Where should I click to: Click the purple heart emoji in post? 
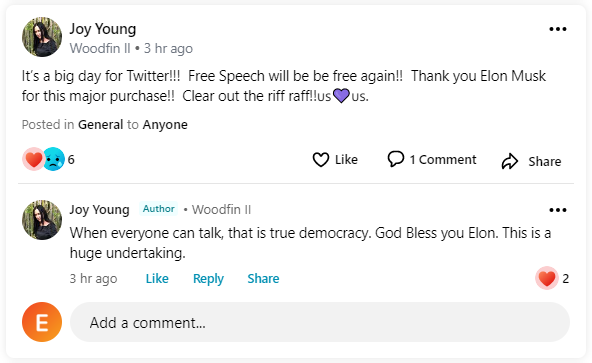coord(341,96)
